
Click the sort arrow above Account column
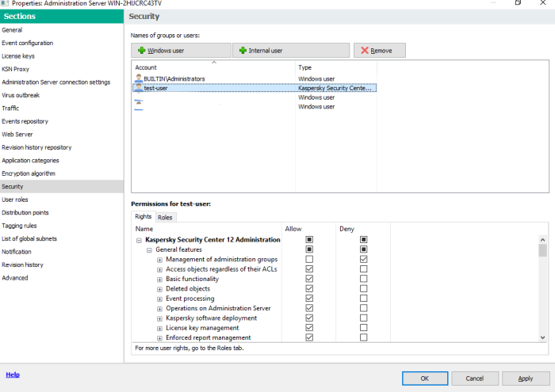click(212, 61)
